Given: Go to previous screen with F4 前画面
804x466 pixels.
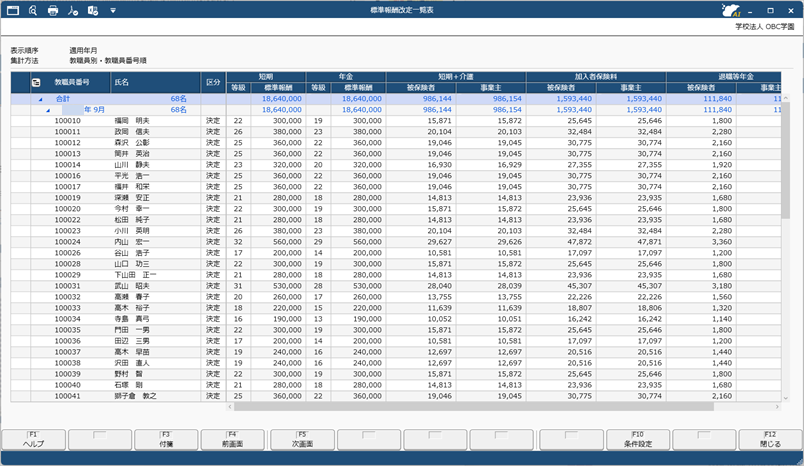Looking at the screenshot, I should [x=231, y=438].
